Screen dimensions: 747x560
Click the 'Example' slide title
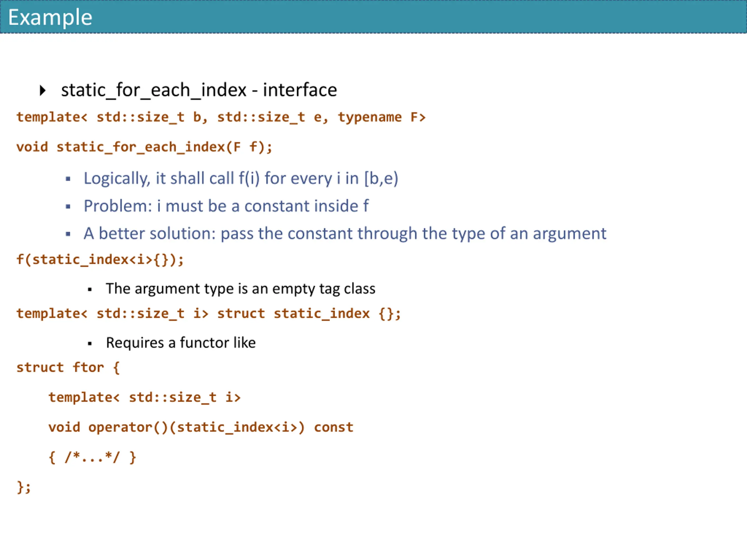pyautogui.click(x=50, y=17)
